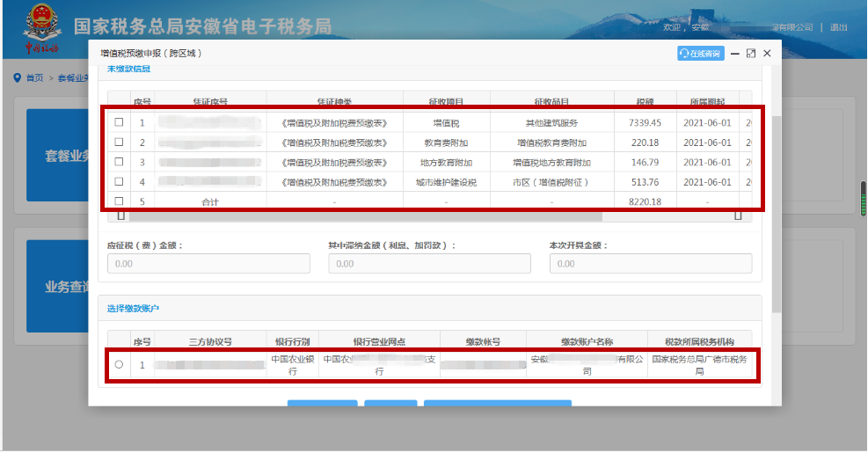
Task: Click the tax bureau emblem logo
Action: [41, 27]
